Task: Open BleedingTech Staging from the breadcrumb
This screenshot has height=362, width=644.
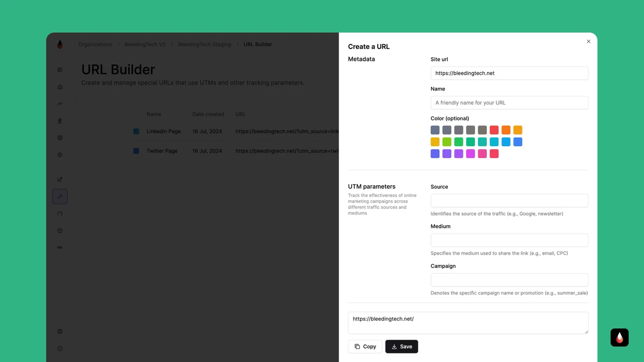Action: (x=204, y=44)
